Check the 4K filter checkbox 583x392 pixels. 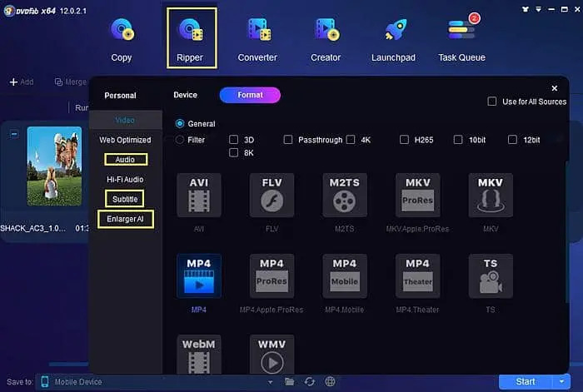(x=351, y=139)
